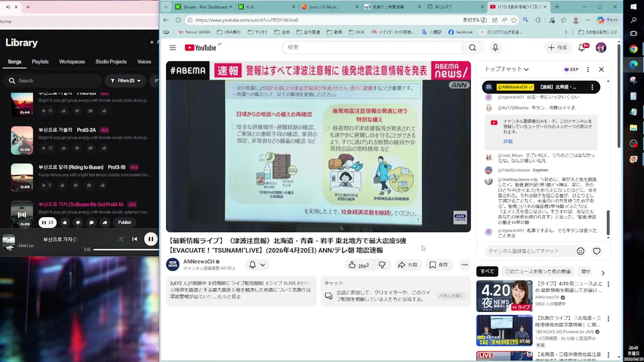This screenshot has height=362, width=644.
Task: Open options on the pinned ANNnewsCH message
Action: click(592, 87)
